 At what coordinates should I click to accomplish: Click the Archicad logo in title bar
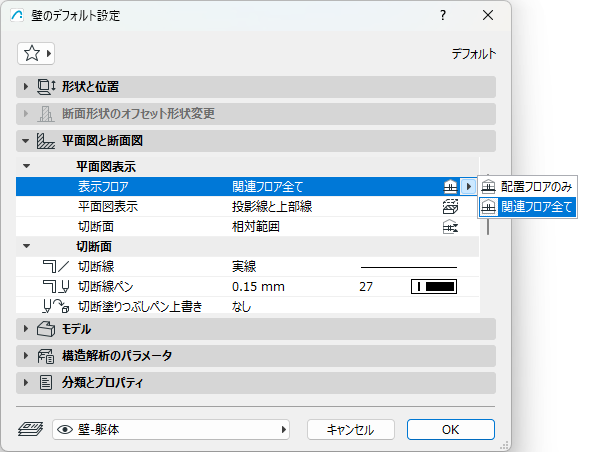coord(17,15)
